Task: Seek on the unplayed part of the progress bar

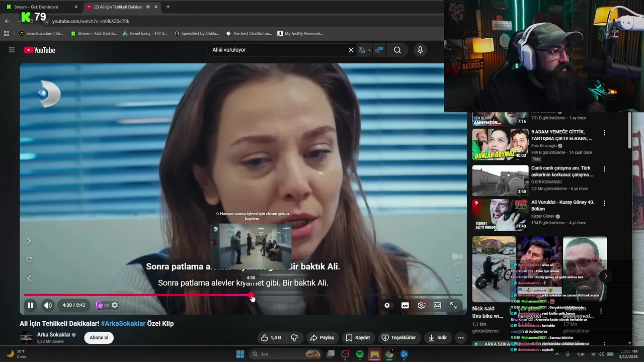Action: 358,295
